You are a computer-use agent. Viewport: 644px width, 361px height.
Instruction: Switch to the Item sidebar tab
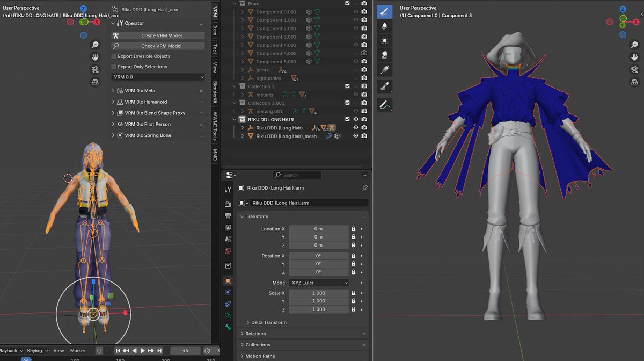point(215,30)
